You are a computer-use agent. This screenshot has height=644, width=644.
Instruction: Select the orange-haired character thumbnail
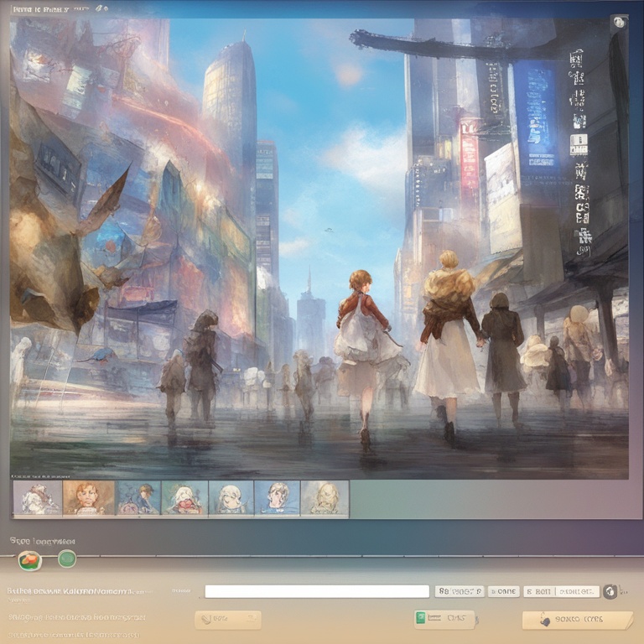[x=89, y=498]
